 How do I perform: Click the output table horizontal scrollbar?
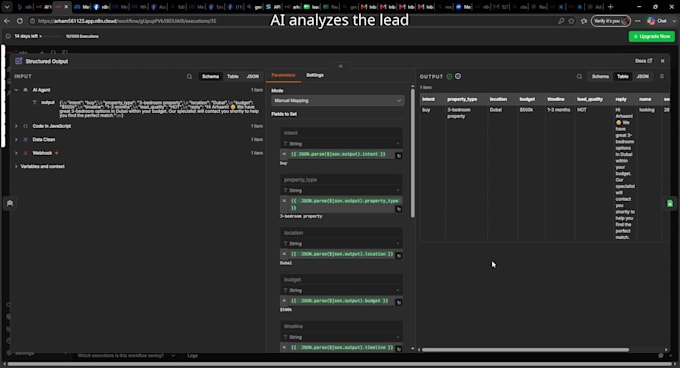[x=525, y=350]
